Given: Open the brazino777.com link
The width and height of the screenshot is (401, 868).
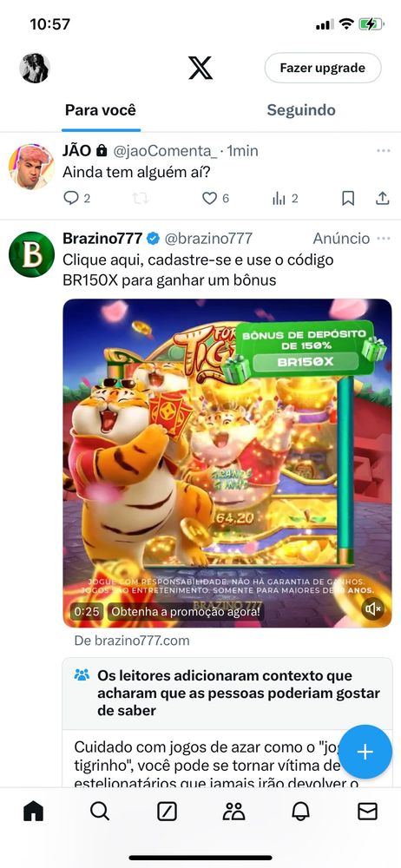Looking at the screenshot, I should pyautogui.click(x=132, y=641).
